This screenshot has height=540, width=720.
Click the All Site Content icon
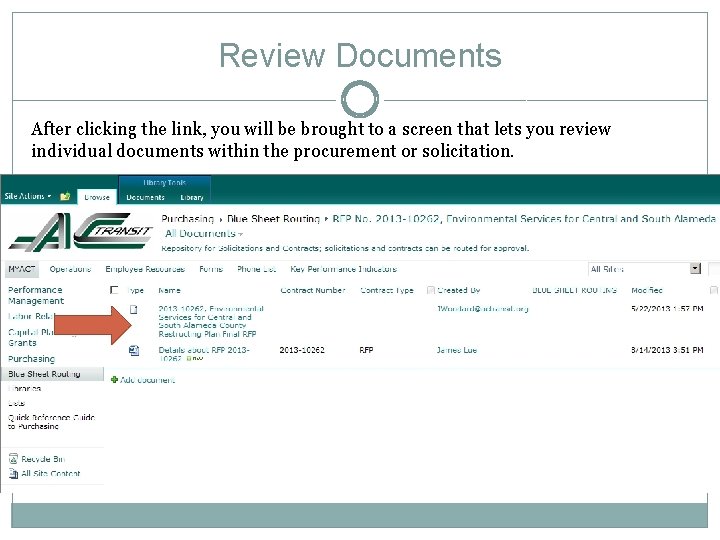click(13, 473)
